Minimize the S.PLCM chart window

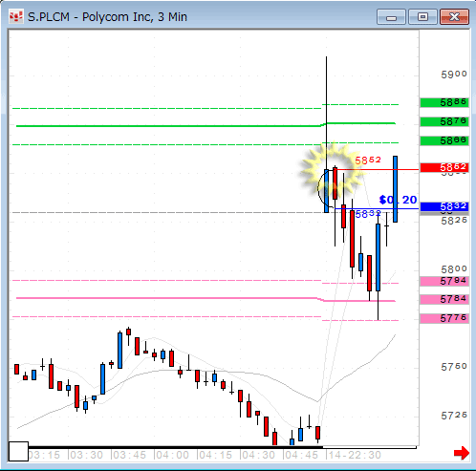pos(391,17)
